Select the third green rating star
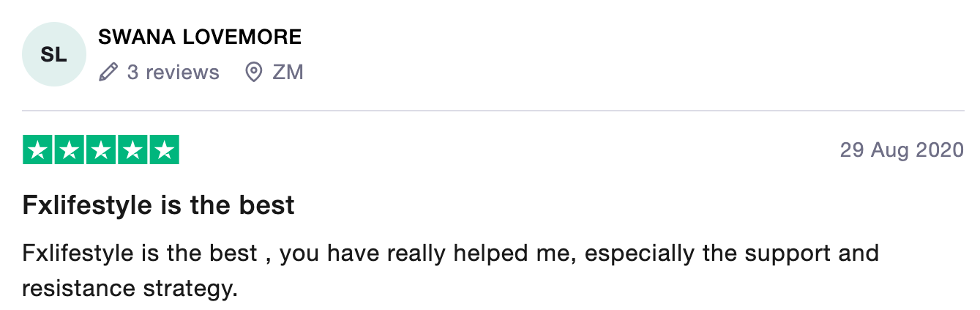The image size is (980, 310). click(x=101, y=150)
